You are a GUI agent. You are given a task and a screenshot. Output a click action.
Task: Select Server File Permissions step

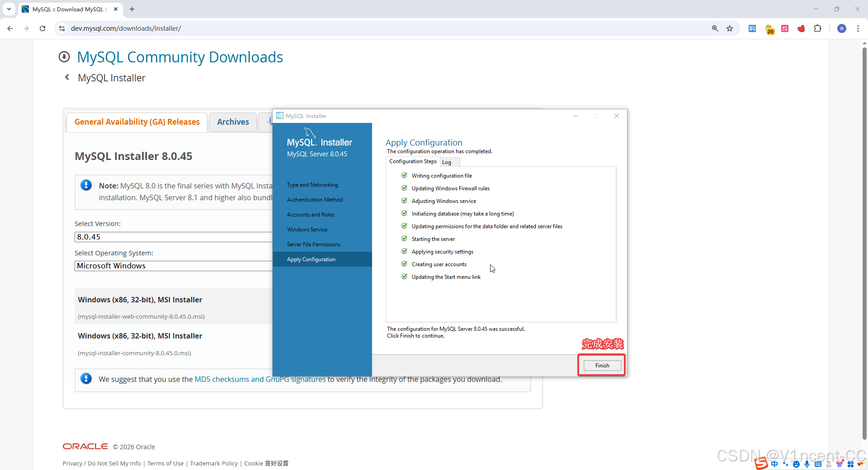[314, 244]
